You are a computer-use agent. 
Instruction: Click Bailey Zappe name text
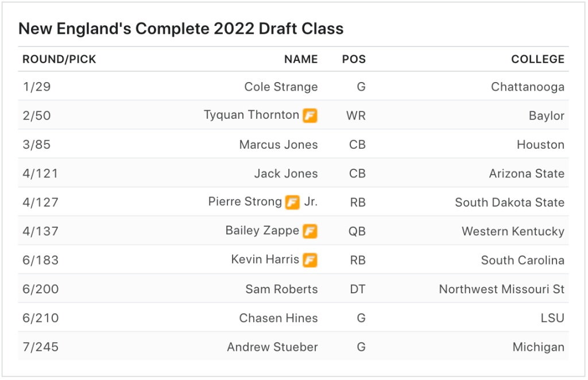click(262, 231)
